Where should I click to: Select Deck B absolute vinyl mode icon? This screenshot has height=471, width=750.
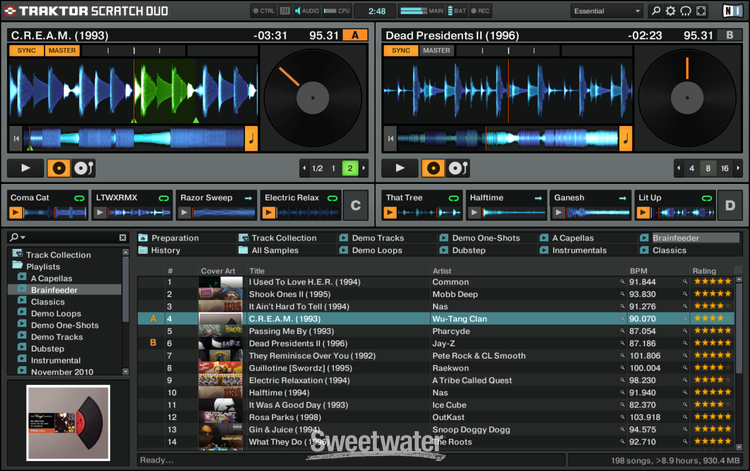(x=433, y=168)
